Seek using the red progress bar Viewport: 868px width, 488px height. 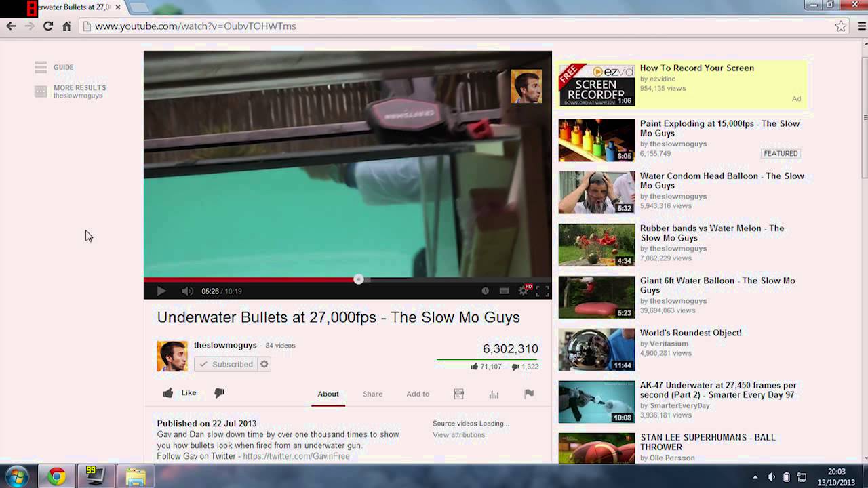(x=251, y=279)
